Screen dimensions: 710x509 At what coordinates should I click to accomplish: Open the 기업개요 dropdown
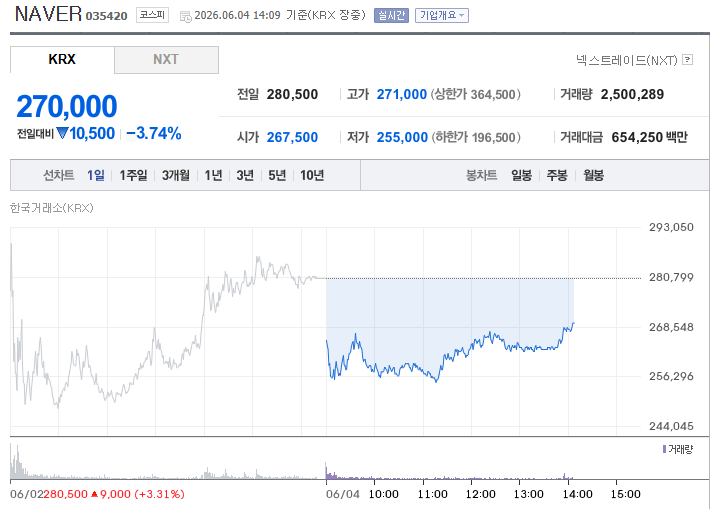point(441,15)
